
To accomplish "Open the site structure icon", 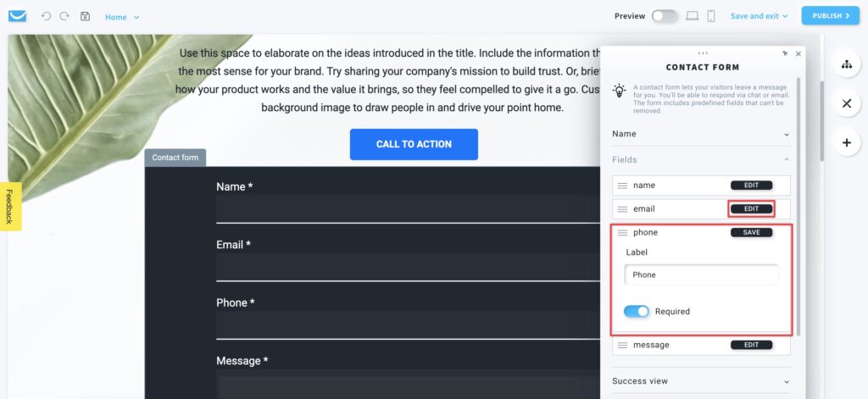I will [x=847, y=64].
